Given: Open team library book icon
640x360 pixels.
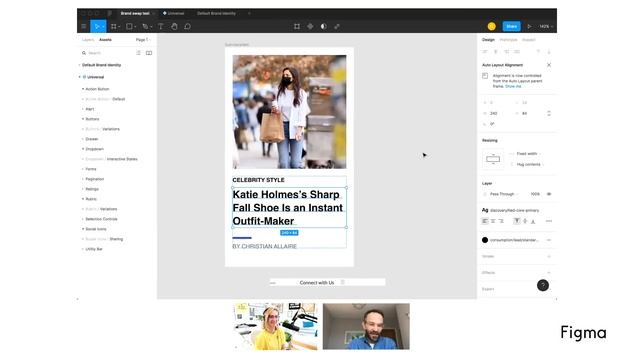Looking at the screenshot, I should click(149, 53).
